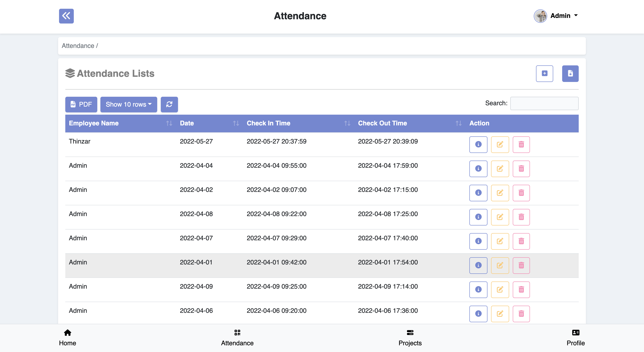Screen dimensions: 644x352
Task: Edit the 2022-04-07 attendance row
Action: tap(500, 241)
